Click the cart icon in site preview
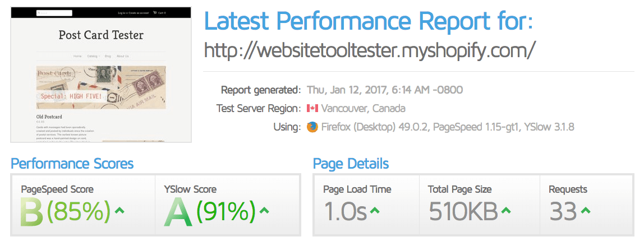Viewport: 644px width, 246px height. (x=155, y=13)
